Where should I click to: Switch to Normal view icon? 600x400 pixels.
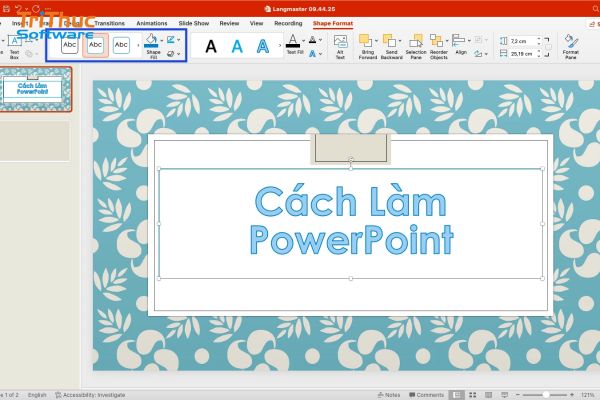pos(456,395)
